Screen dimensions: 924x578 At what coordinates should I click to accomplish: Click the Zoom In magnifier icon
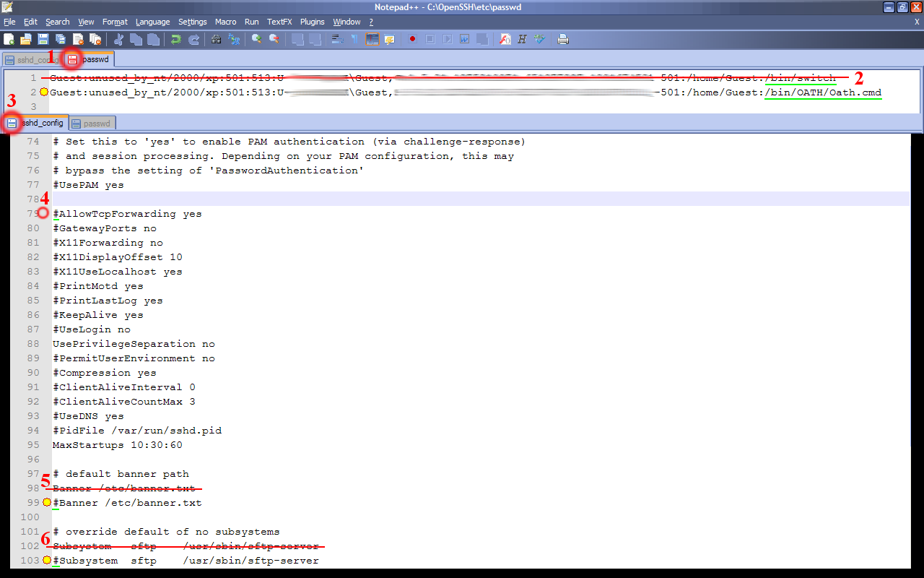pos(256,39)
